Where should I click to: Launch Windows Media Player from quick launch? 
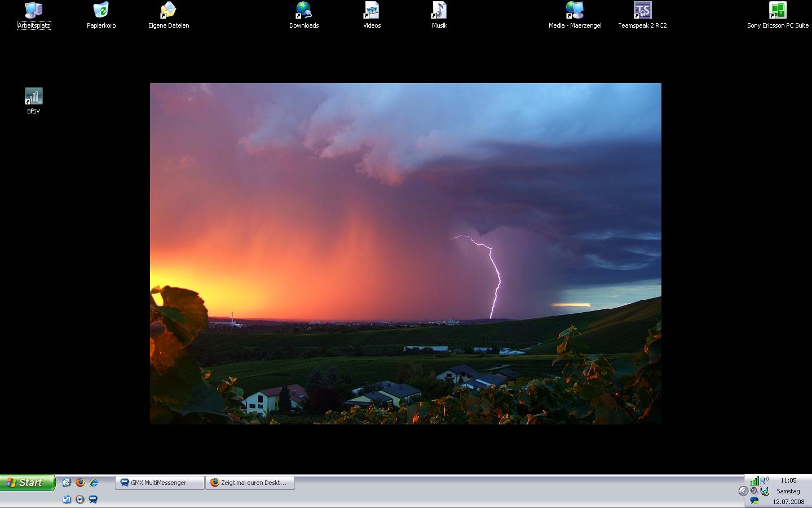pyautogui.click(x=80, y=500)
